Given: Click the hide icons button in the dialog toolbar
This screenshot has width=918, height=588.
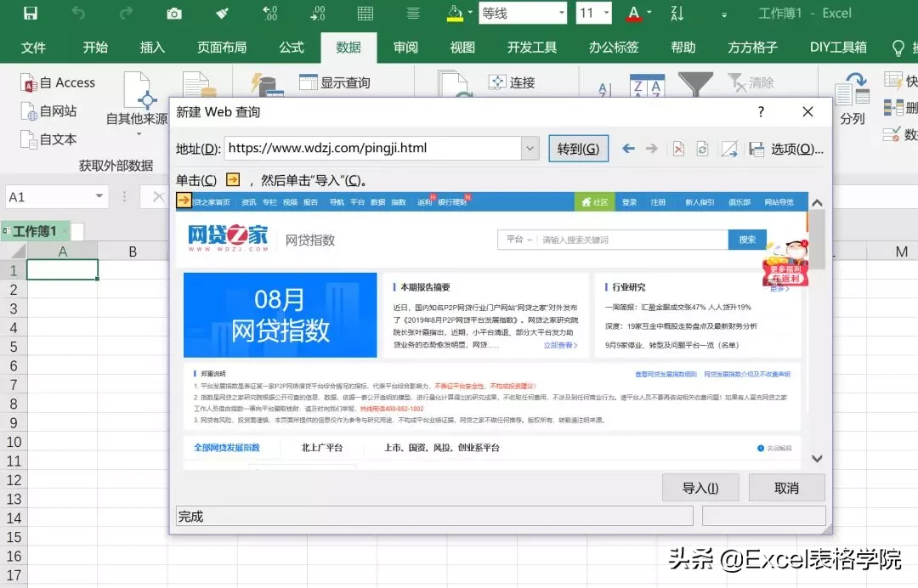Looking at the screenshot, I should [x=729, y=149].
